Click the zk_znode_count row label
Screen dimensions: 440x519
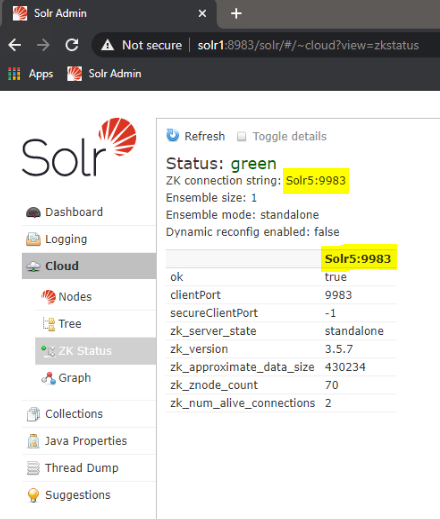pos(214,385)
